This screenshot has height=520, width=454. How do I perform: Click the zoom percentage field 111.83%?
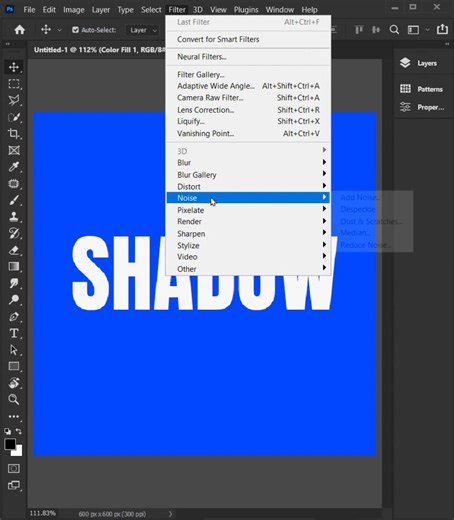pos(43,513)
